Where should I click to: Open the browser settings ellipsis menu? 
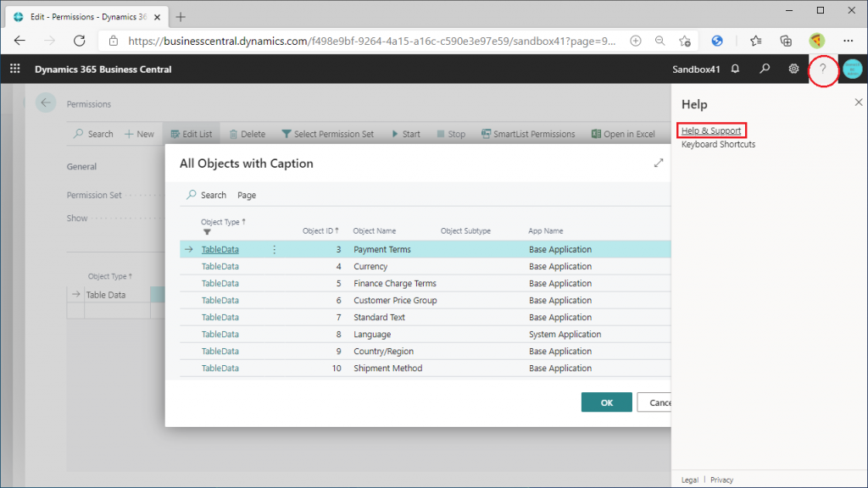tap(848, 41)
